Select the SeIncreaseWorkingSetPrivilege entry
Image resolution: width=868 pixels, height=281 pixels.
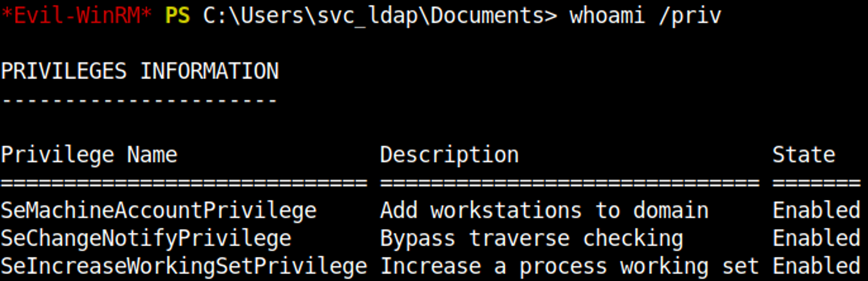184,266
